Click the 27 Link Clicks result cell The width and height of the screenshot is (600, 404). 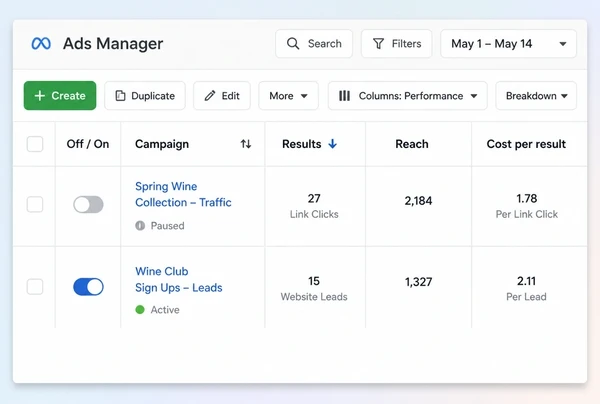[314, 206]
